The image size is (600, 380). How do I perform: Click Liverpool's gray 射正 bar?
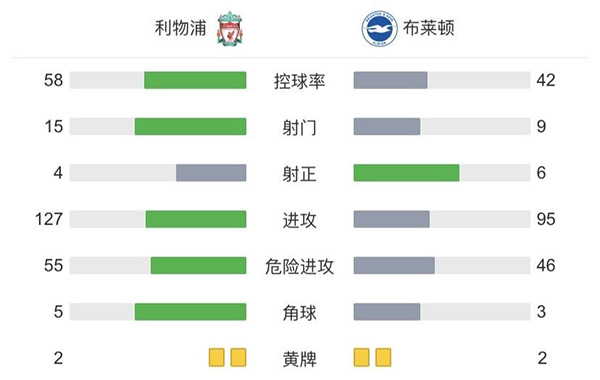click(x=211, y=173)
